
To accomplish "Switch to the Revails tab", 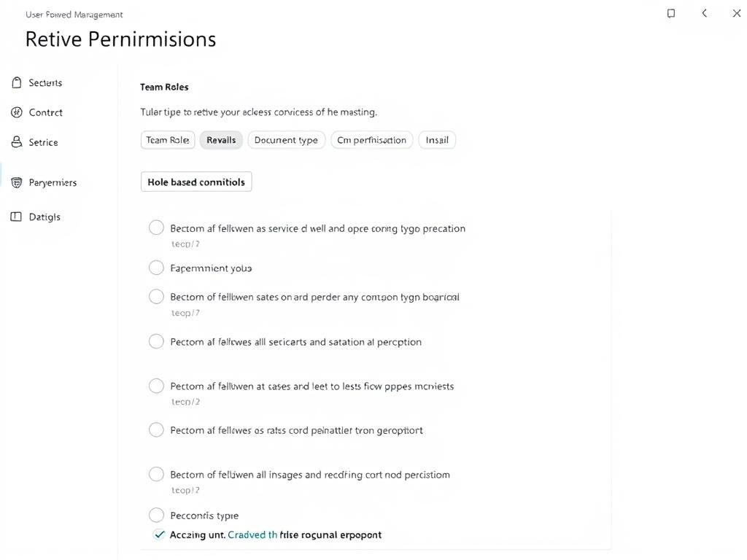I will (x=221, y=140).
